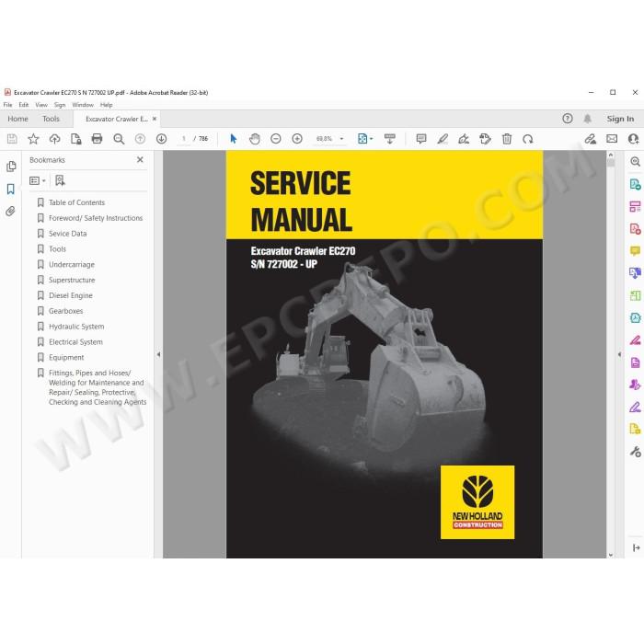Add file to starred favorites
Image resolution: width=644 pixels, height=644 pixels.
[33, 139]
